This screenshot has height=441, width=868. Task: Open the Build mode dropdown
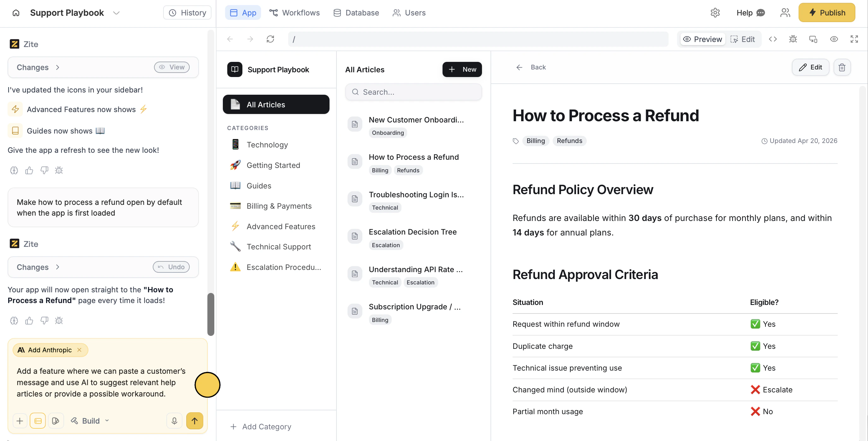click(90, 420)
